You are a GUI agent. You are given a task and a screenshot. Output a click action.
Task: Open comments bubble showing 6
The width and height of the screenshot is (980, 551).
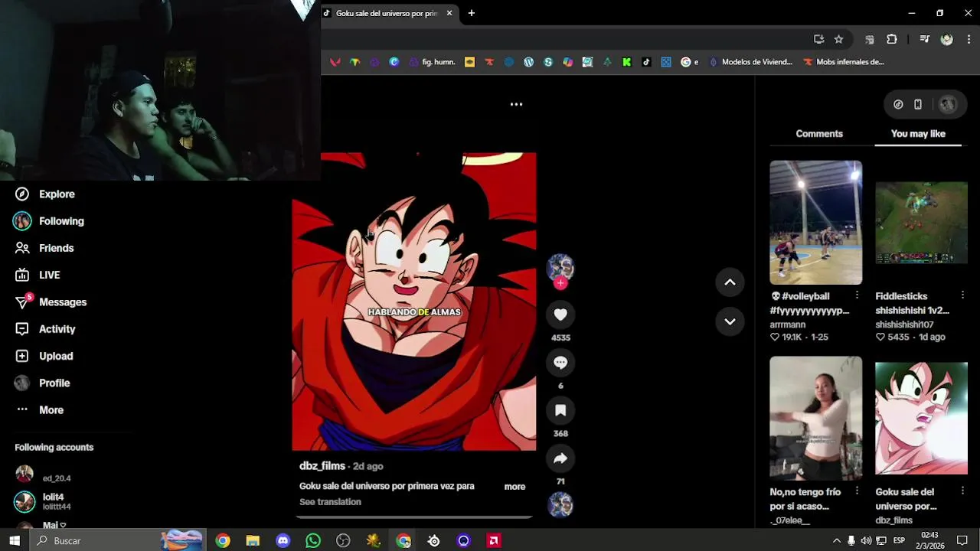[560, 363]
